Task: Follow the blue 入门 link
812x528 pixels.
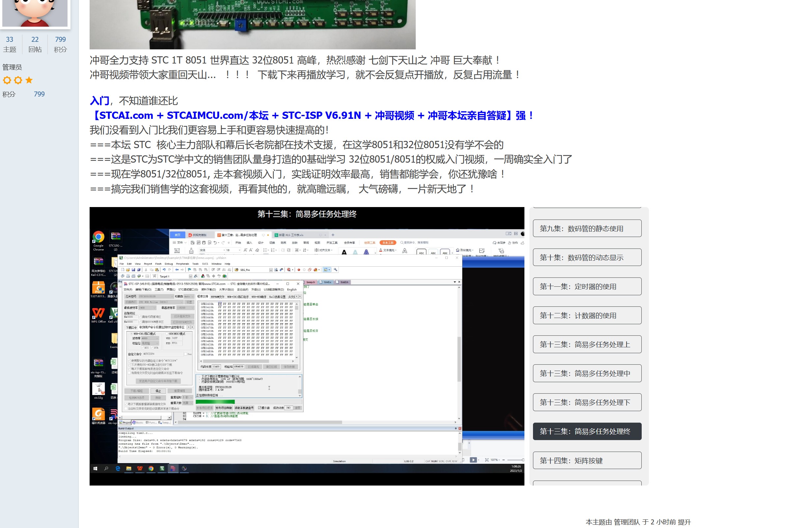Action: click(x=99, y=100)
